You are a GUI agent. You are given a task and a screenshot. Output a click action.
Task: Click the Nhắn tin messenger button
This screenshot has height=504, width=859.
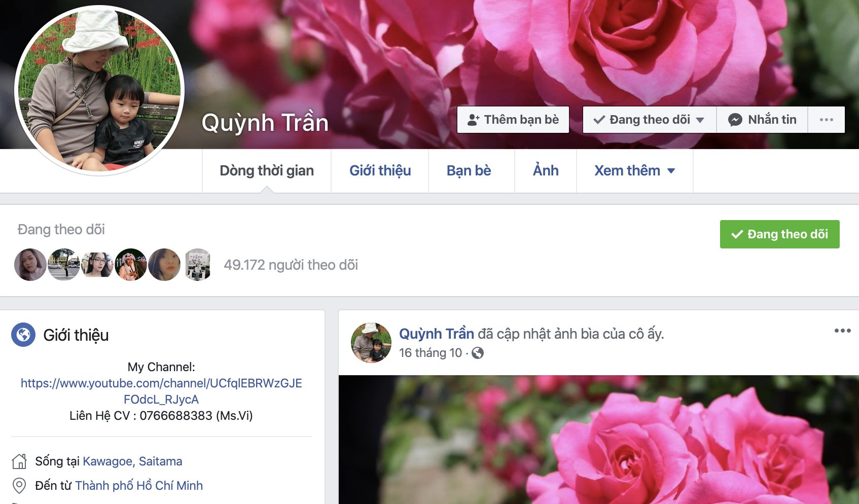pyautogui.click(x=762, y=120)
